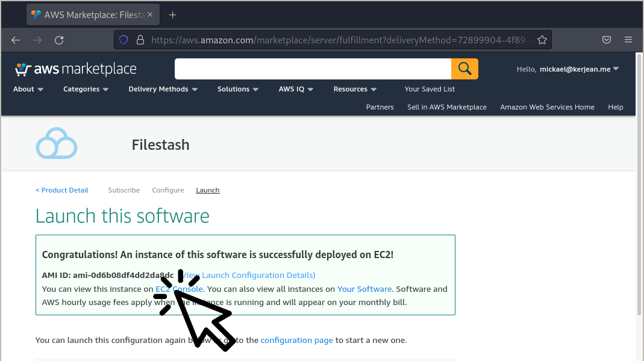Open Your Saved List

tap(430, 89)
